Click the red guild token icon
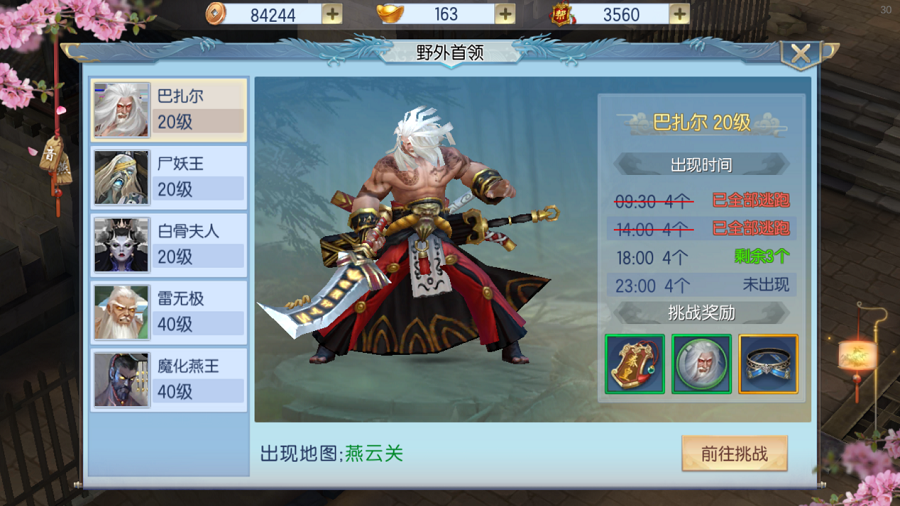 [562, 14]
